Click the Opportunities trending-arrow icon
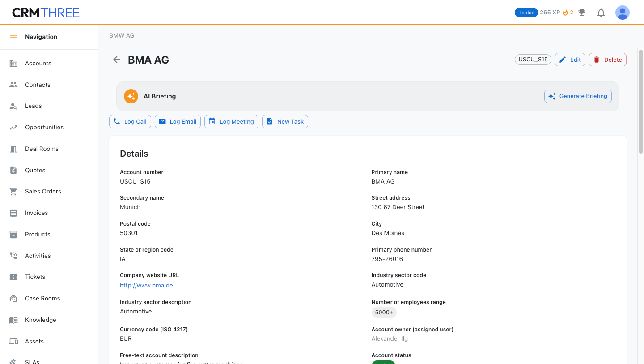Image resolution: width=644 pixels, height=364 pixels. click(13, 128)
